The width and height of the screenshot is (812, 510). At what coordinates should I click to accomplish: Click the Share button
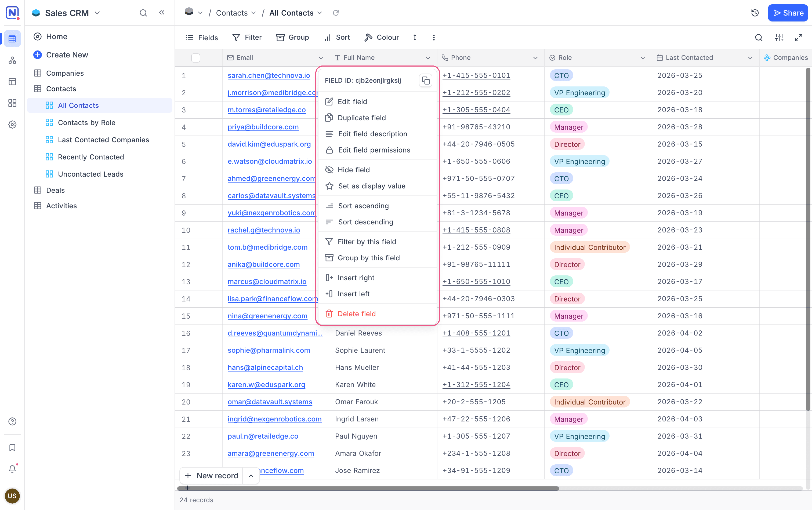click(788, 13)
